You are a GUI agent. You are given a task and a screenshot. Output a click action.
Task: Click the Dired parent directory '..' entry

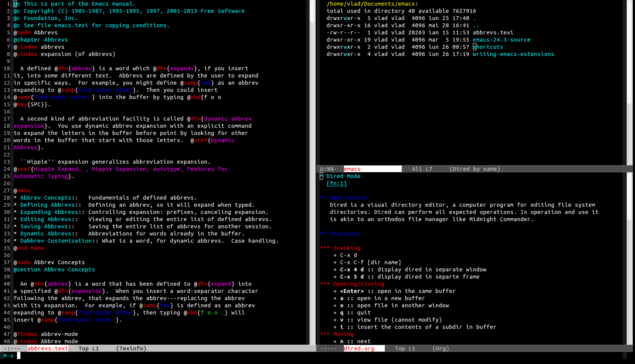pos(476,25)
